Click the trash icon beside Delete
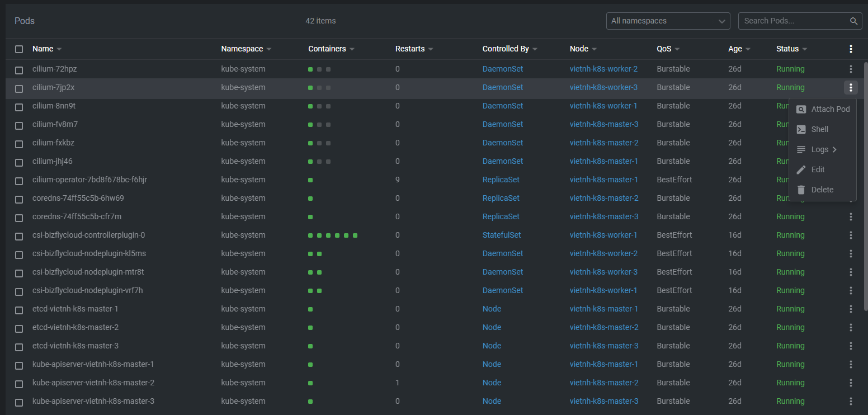The height and width of the screenshot is (415, 868). click(x=801, y=190)
